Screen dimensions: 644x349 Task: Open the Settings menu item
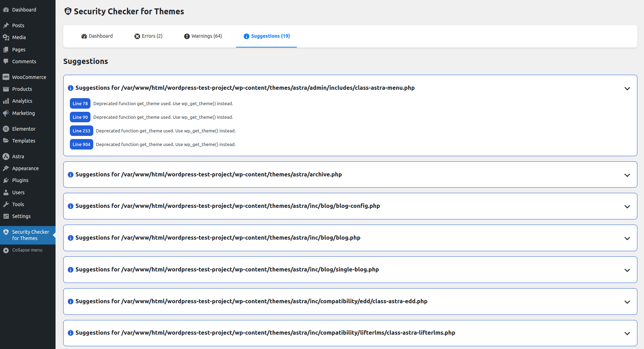point(28,216)
